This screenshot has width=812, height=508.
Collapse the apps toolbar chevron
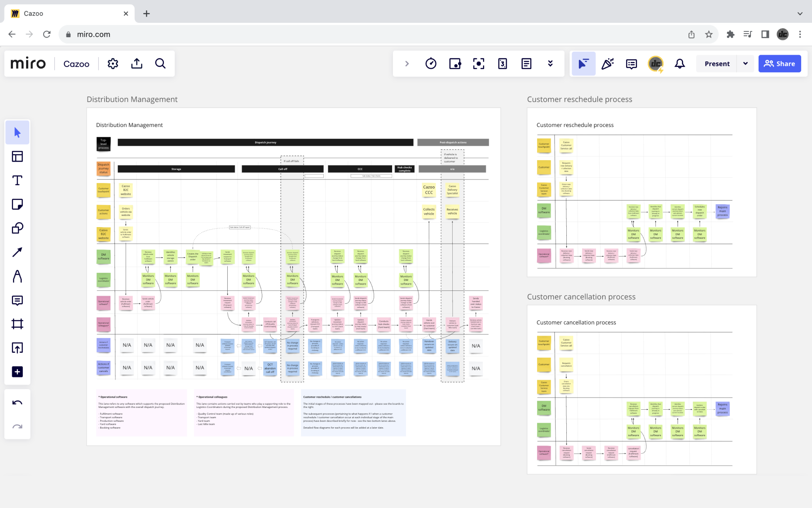click(x=407, y=64)
